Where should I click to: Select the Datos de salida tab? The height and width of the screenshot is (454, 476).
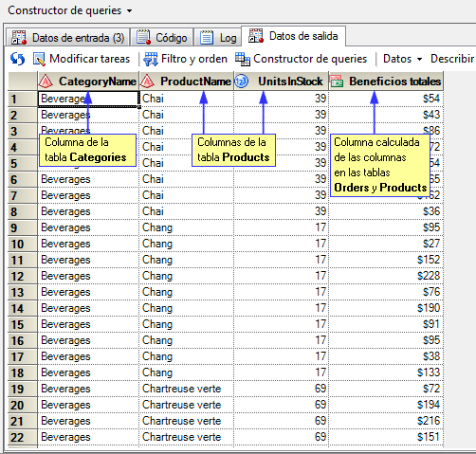(x=293, y=36)
